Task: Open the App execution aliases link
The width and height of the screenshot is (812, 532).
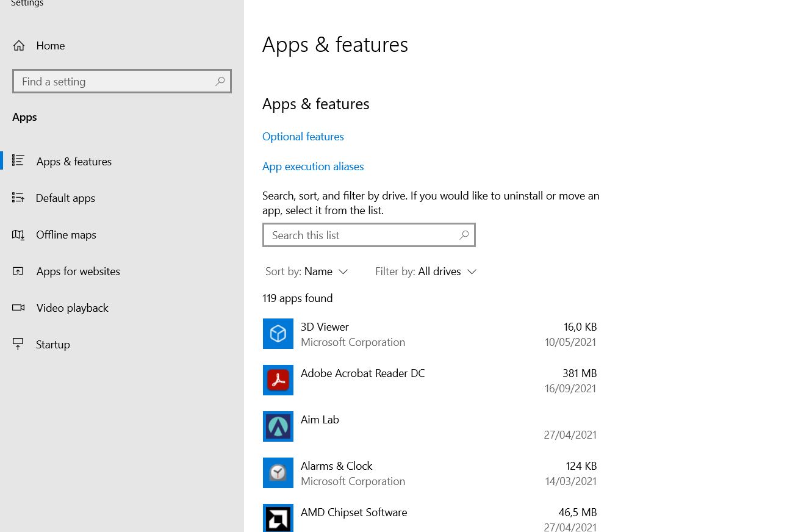Action: [x=313, y=167]
